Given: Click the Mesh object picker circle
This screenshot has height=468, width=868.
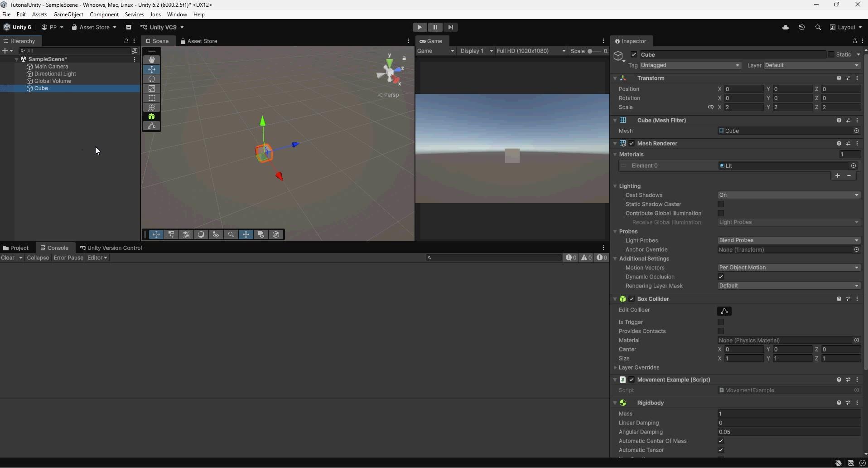Looking at the screenshot, I should coord(857,131).
